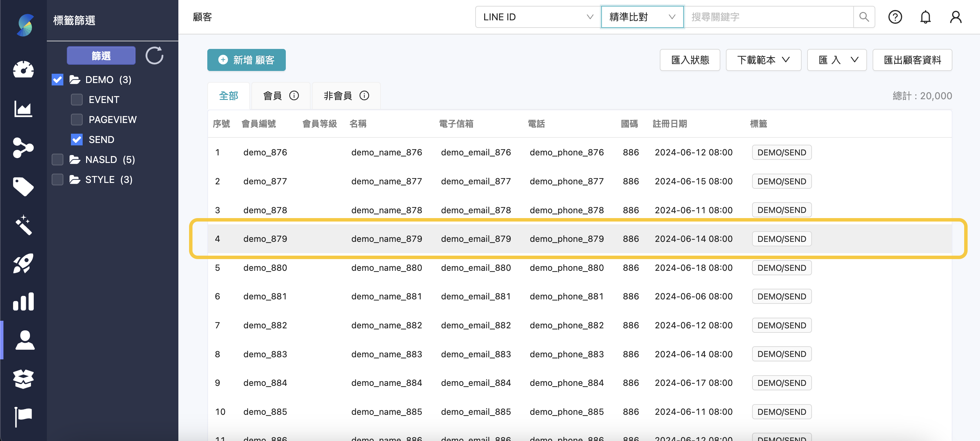Expand the 精準比對 match mode dropdown

click(x=642, y=17)
